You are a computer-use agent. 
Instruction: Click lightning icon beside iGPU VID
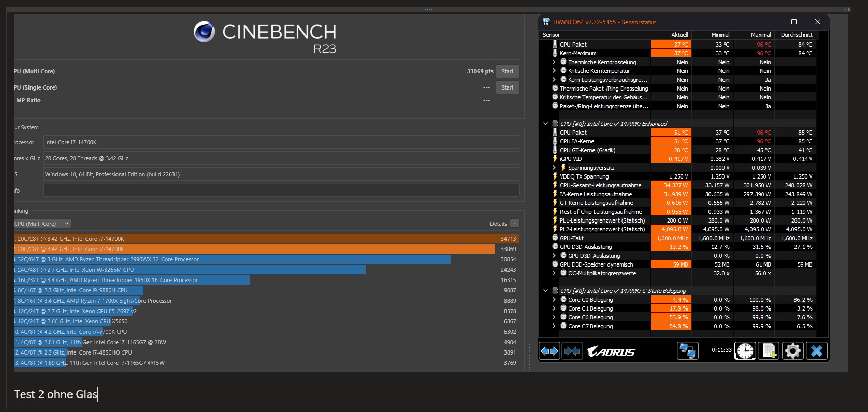click(x=555, y=159)
